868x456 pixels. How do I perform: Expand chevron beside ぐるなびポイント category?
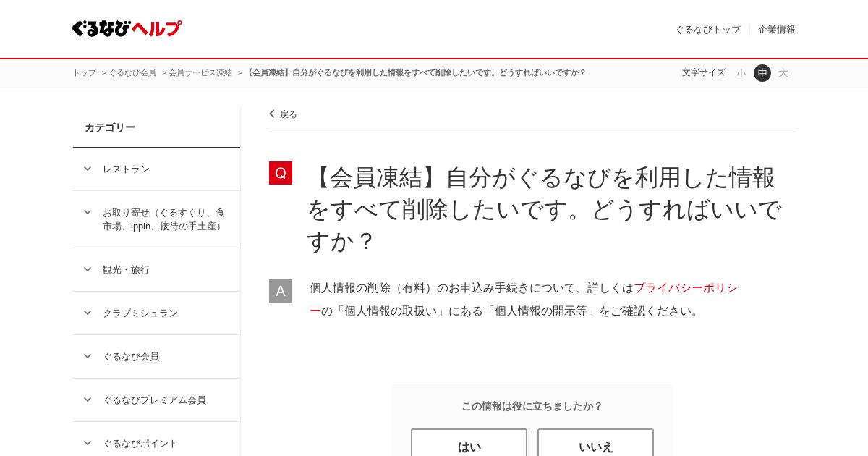coord(88,443)
